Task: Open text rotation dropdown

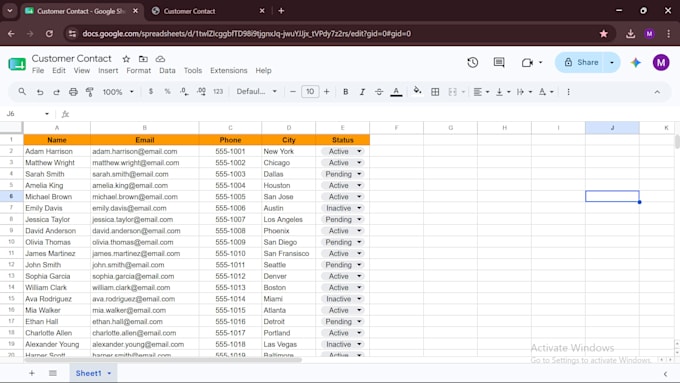Action: 546,92
